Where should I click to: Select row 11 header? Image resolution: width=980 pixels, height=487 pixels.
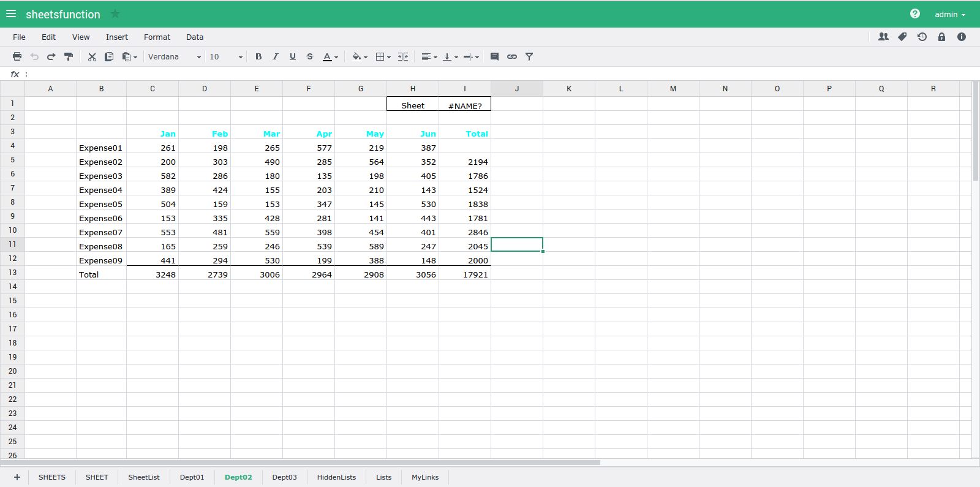[x=12, y=244]
